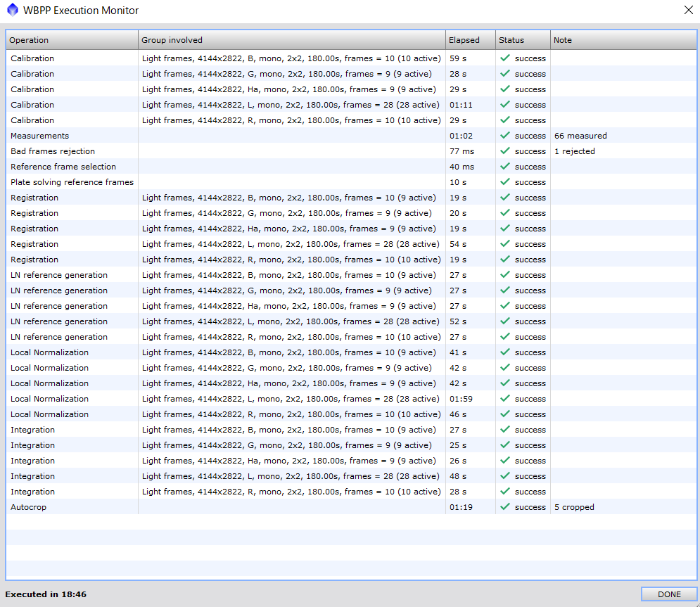Screen dimensions: 700x607
Task: Click the '66 measured' note
Action: click(580, 136)
